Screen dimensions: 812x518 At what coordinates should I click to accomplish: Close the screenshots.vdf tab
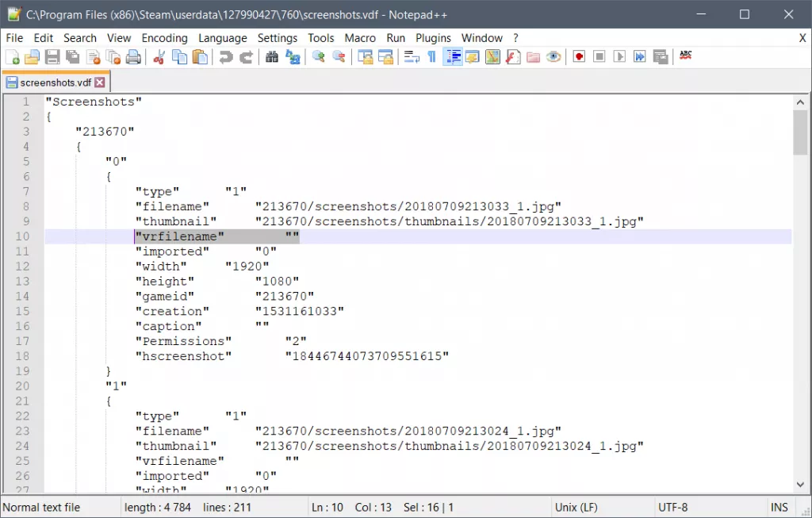[x=100, y=82]
